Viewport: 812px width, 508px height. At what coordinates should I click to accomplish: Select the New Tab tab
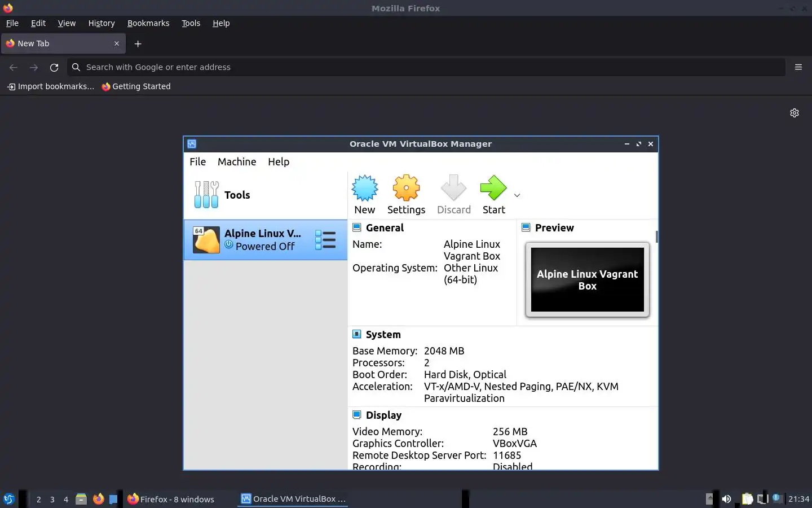point(63,43)
